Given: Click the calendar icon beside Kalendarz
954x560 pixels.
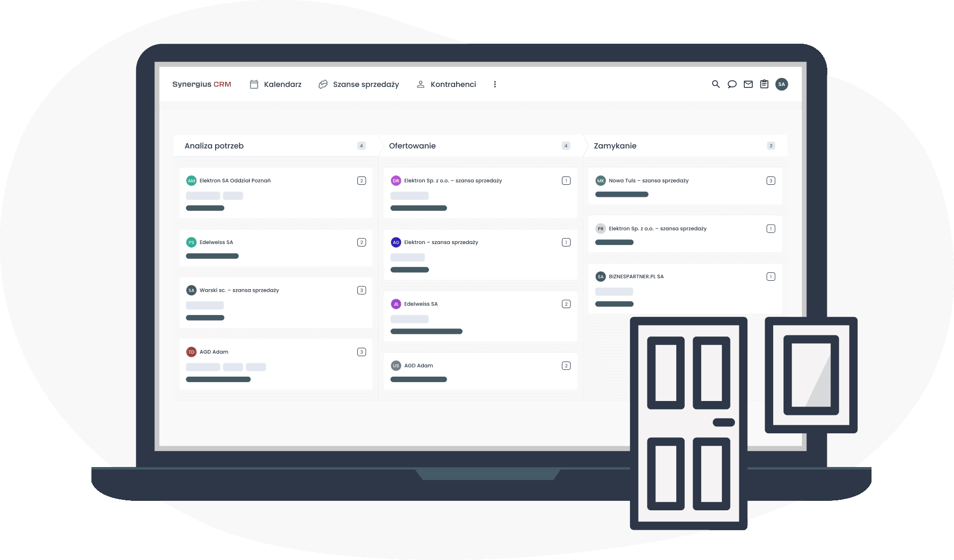Looking at the screenshot, I should tap(254, 84).
